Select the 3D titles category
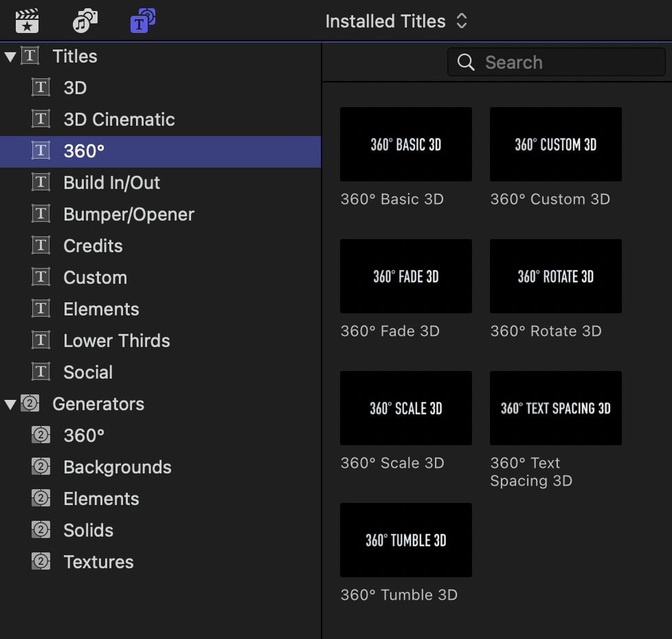Viewport: 672px width, 639px height. pyautogui.click(x=161, y=88)
